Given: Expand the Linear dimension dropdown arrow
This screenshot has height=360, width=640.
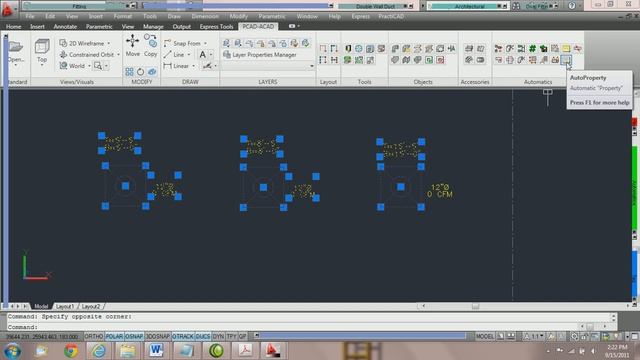Looking at the screenshot, I should [x=193, y=66].
